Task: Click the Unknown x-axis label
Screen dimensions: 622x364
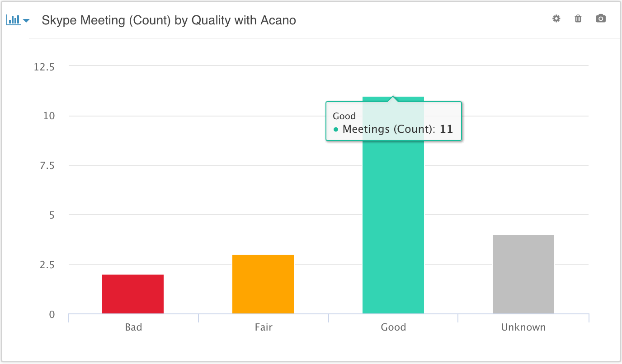Action: point(523,327)
